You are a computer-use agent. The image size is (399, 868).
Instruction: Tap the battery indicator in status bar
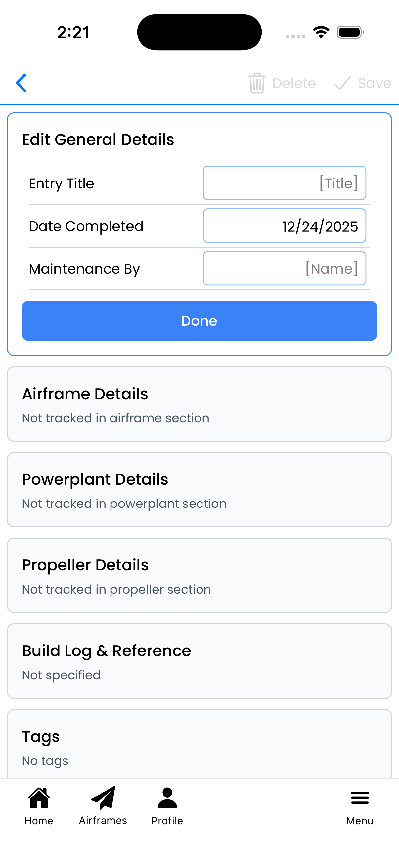[350, 32]
